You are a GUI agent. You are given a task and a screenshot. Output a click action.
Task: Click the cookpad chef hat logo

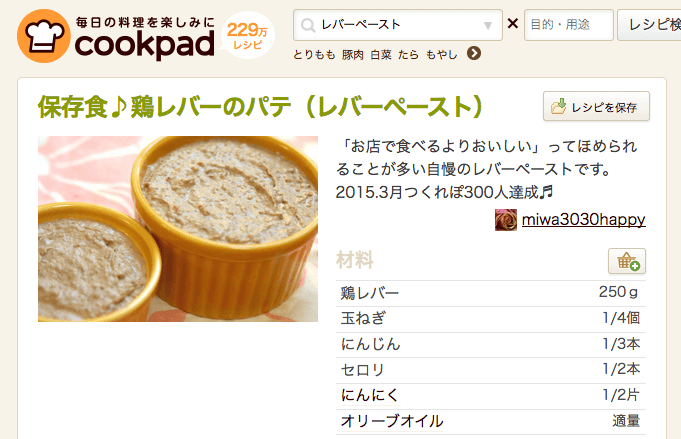[43, 36]
